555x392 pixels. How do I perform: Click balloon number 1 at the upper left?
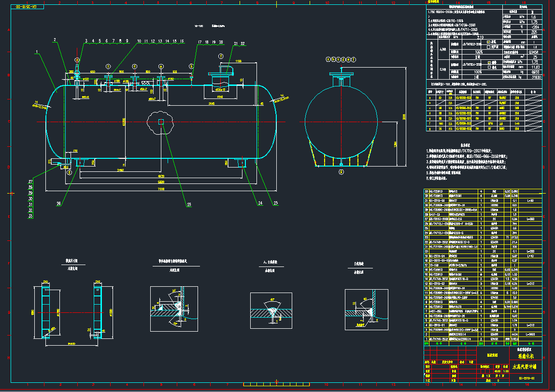coord(36,52)
